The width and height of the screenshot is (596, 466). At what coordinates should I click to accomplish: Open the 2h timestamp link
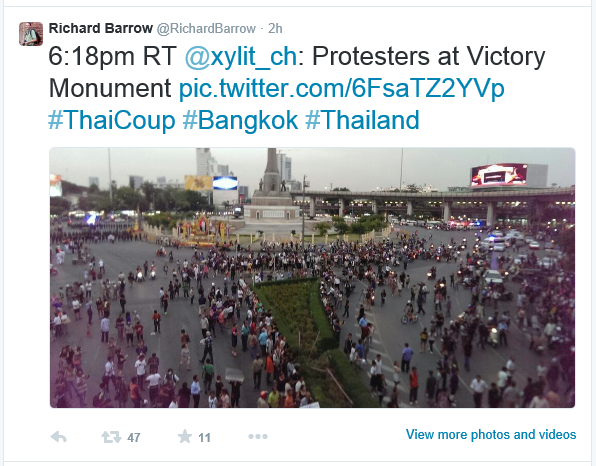coord(275,29)
